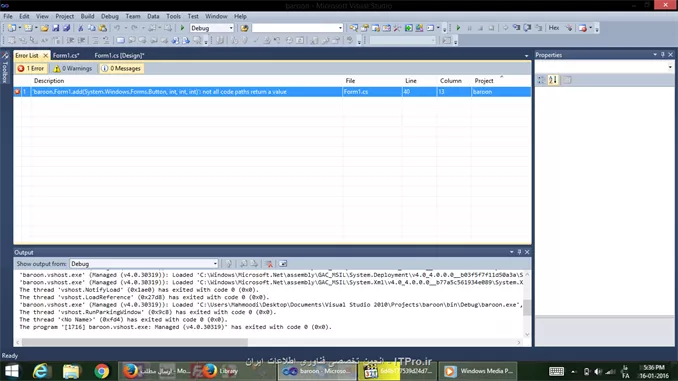Click the Paste clipboard icon
This screenshot has height=381, width=678.
103,28
